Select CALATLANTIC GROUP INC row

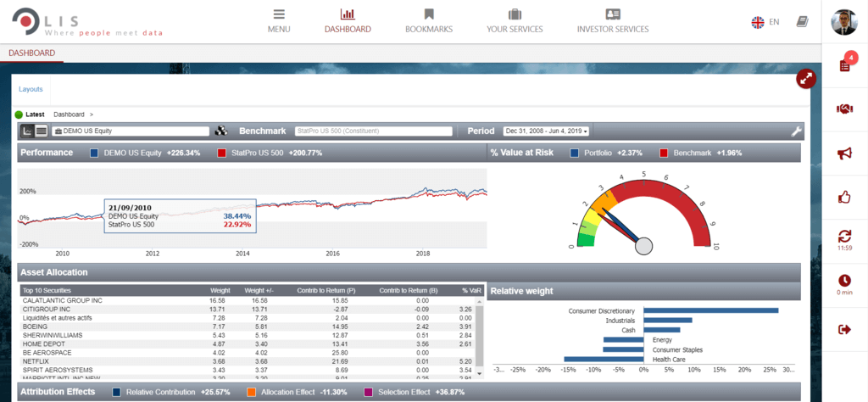click(x=248, y=301)
